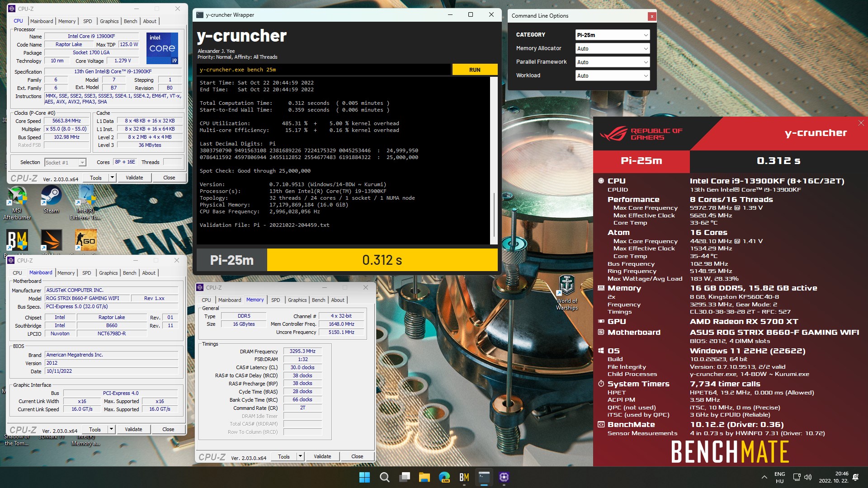Open Socket #1 selection dropdown in CPU-Z
The height and width of the screenshot is (488, 868).
(65, 163)
